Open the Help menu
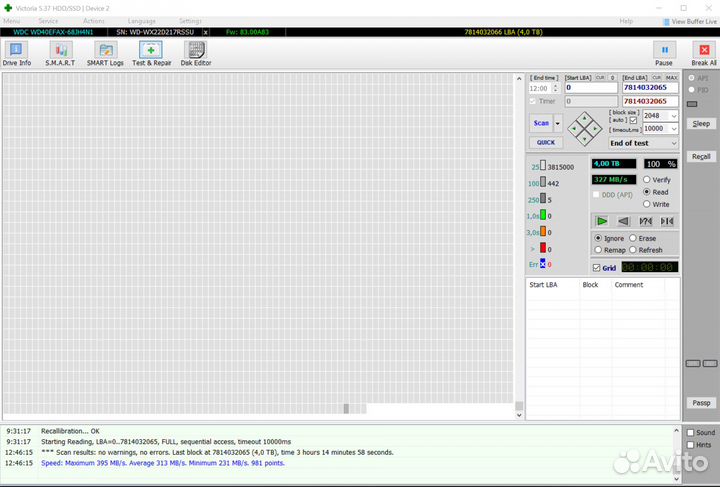The width and height of the screenshot is (720, 487). (626, 21)
